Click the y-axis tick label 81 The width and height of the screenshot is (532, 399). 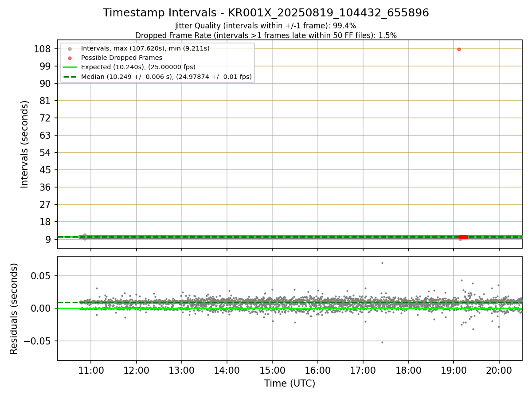pos(45,101)
